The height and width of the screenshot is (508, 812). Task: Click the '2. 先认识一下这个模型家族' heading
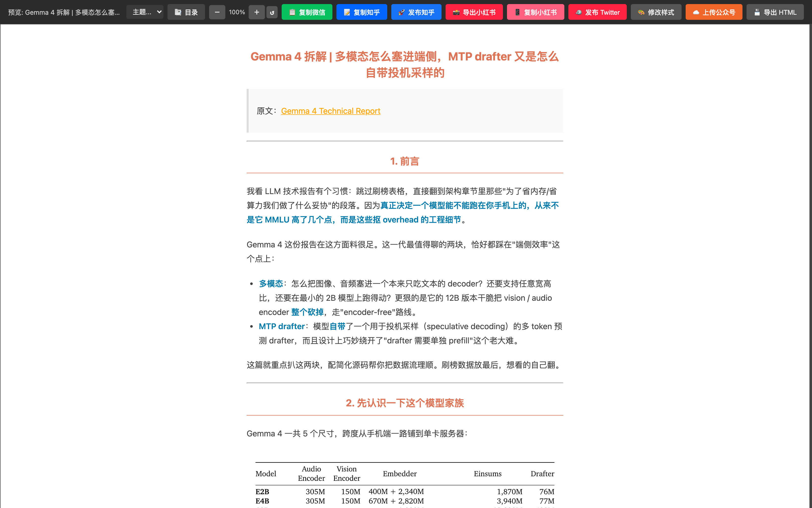(405, 403)
